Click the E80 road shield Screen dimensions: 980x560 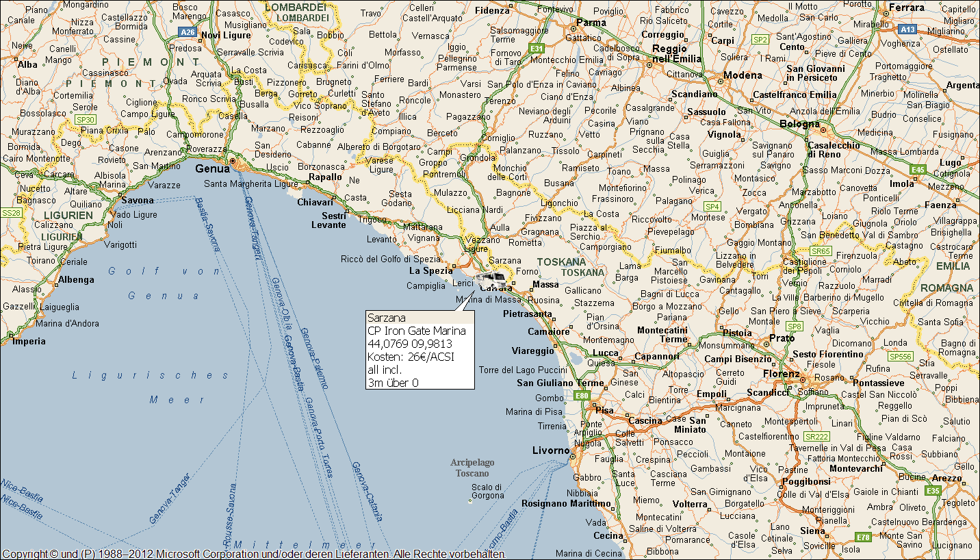point(582,396)
